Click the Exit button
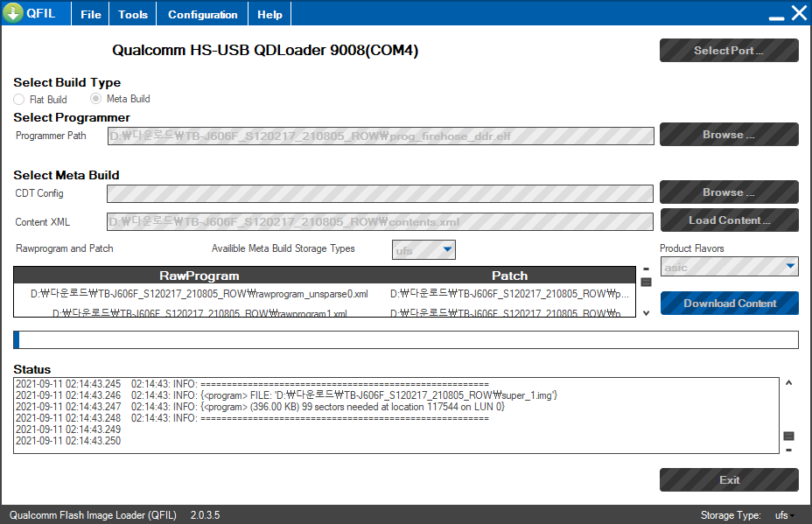 pos(729,480)
